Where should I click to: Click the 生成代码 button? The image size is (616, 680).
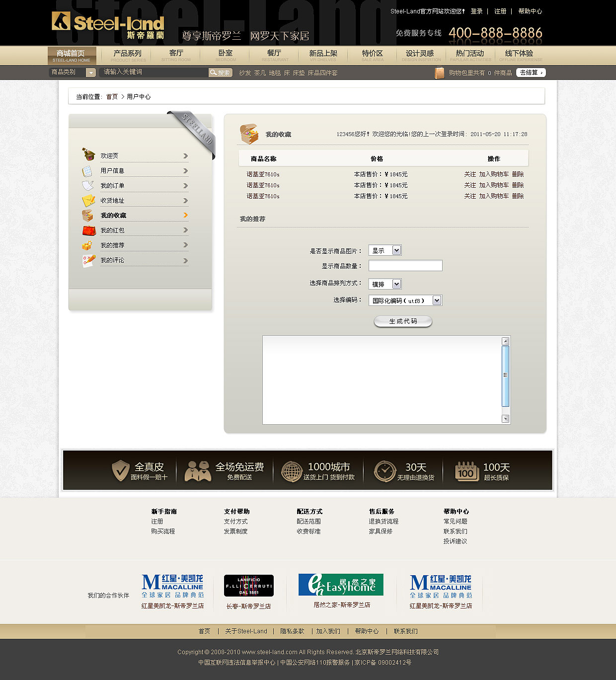click(x=403, y=321)
